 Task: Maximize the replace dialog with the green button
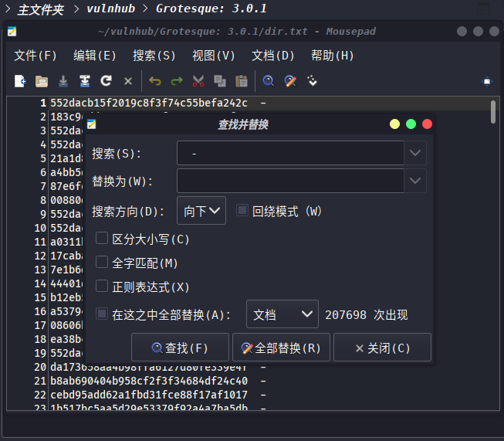pyautogui.click(x=411, y=124)
